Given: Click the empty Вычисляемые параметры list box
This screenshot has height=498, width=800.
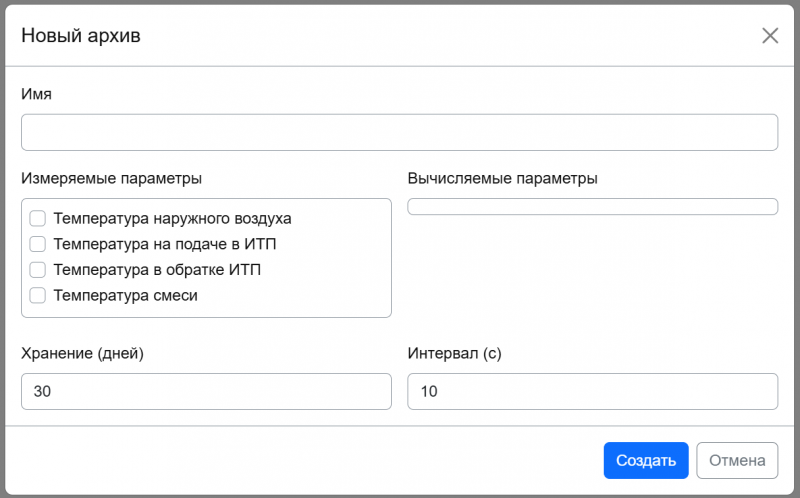Looking at the screenshot, I should tap(592, 207).
